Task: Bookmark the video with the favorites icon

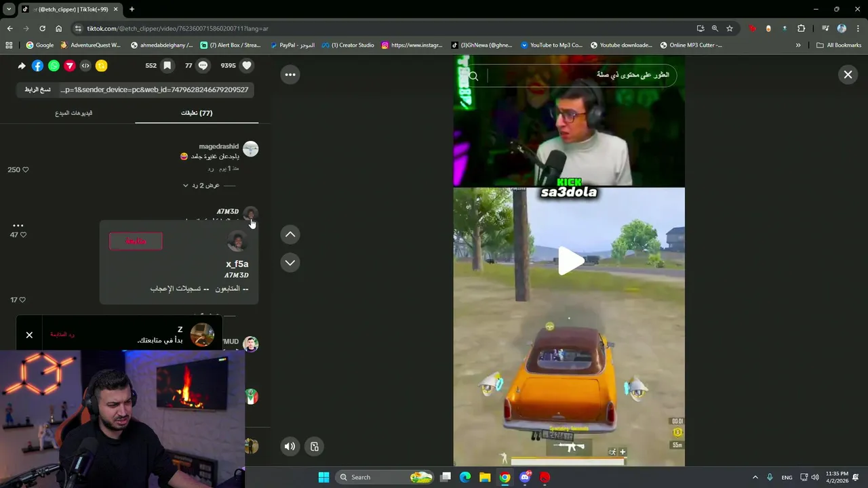Action: (167, 66)
